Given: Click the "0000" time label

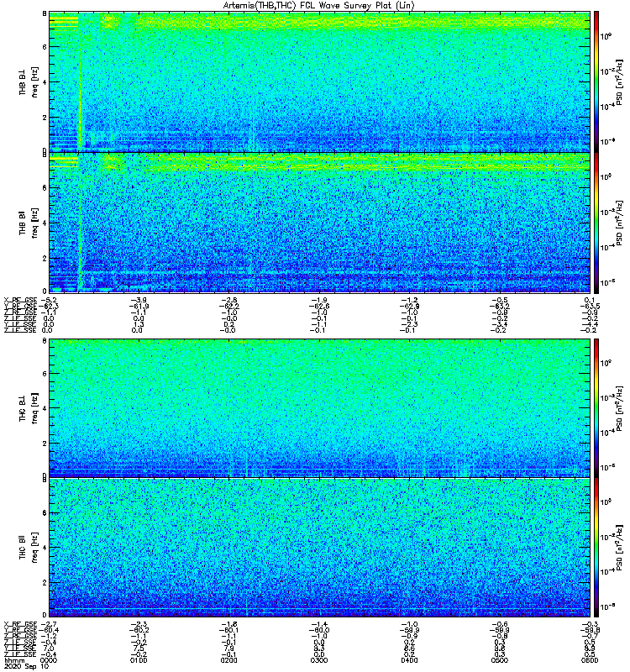Looking at the screenshot, I should click(48, 660).
